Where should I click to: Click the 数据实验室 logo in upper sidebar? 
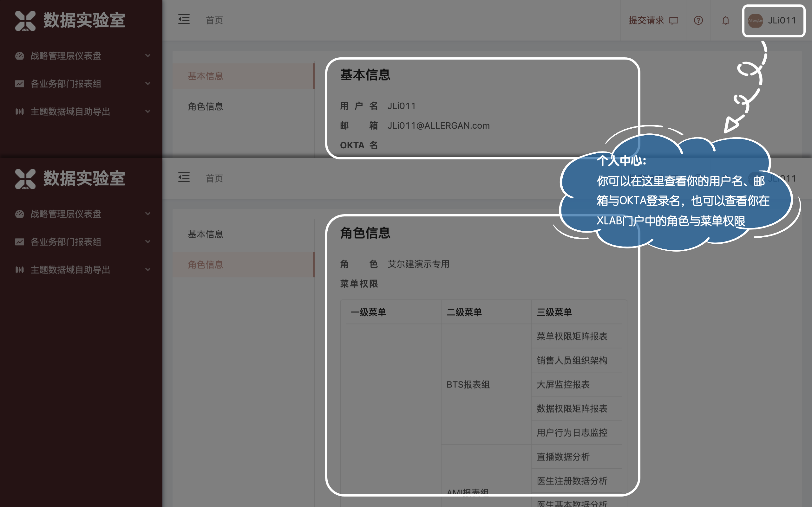(x=25, y=21)
